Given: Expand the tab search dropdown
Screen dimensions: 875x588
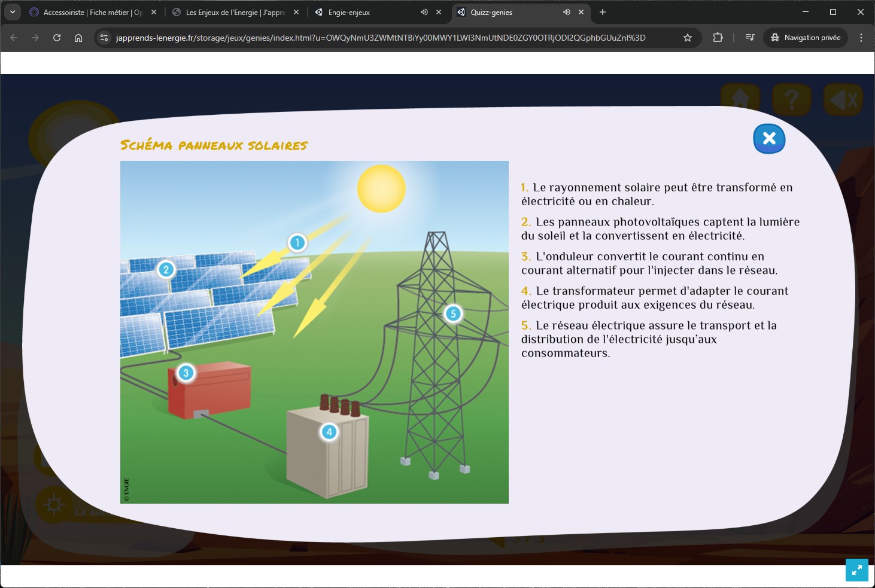Looking at the screenshot, I should pyautogui.click(x=13, y=12).
